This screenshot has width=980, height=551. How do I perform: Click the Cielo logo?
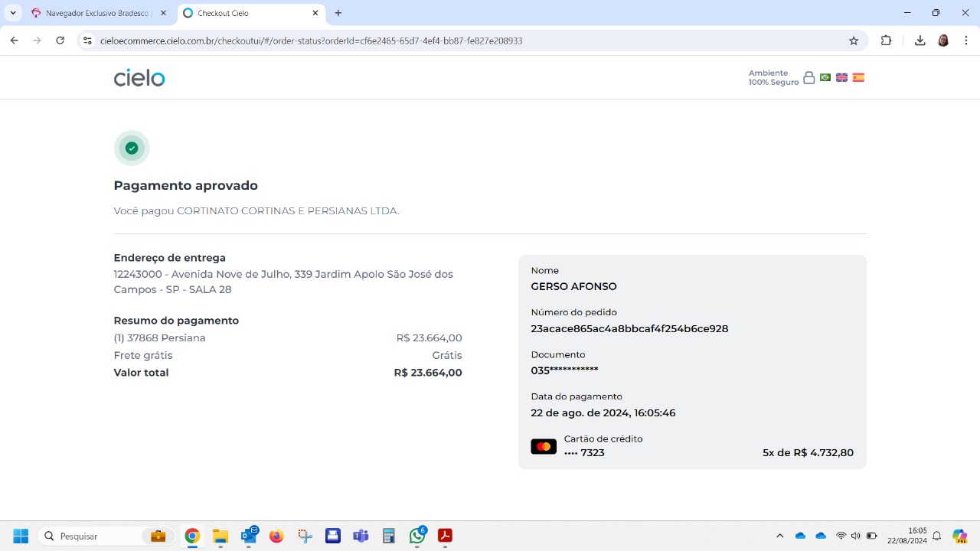[x=139, y=77]
